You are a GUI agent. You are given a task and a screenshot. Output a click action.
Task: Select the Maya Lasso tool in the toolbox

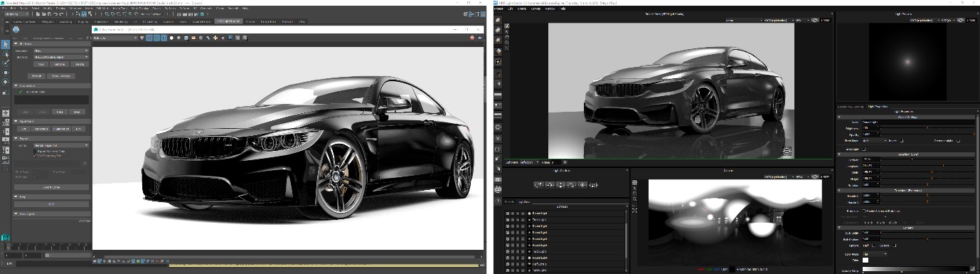[6, 54]
